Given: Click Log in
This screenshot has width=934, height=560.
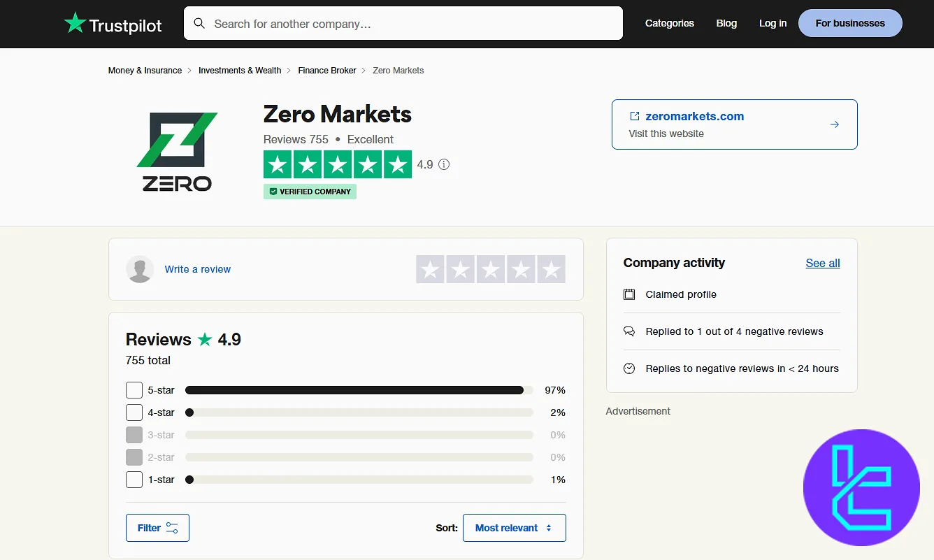Looking at the screenshot, I should pos(773,23).
